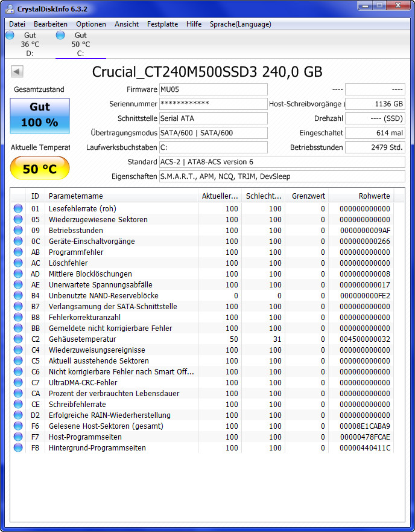Click the Übertragungsmodus field SATA/600
The width and height of the screenshot is (415, 532).
(214, 133)
